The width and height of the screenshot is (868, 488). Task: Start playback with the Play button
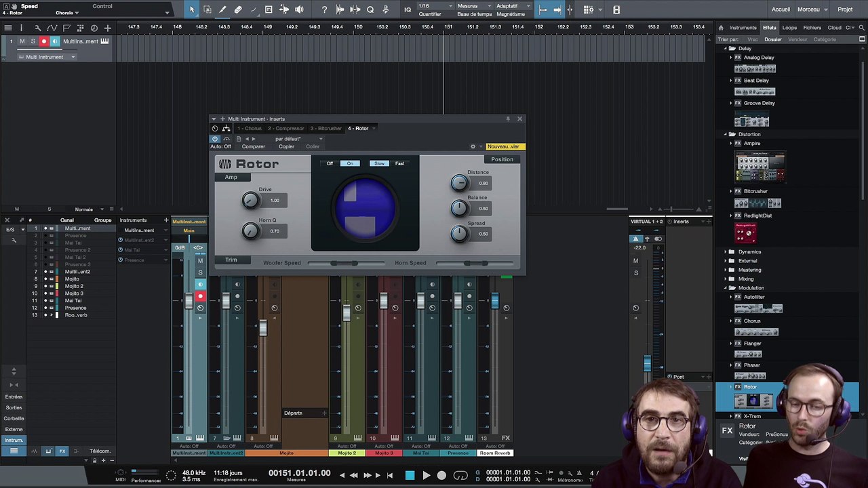[426, 476]
